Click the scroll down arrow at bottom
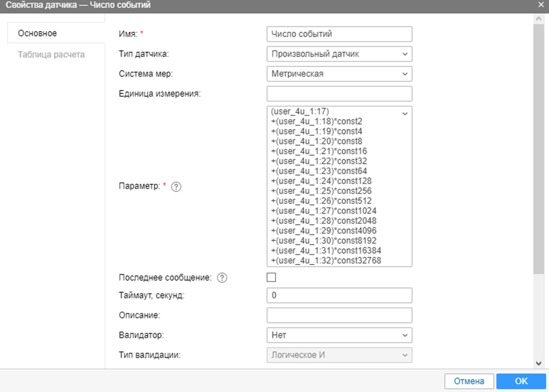 pyautogui.click(x=539, y=364)
